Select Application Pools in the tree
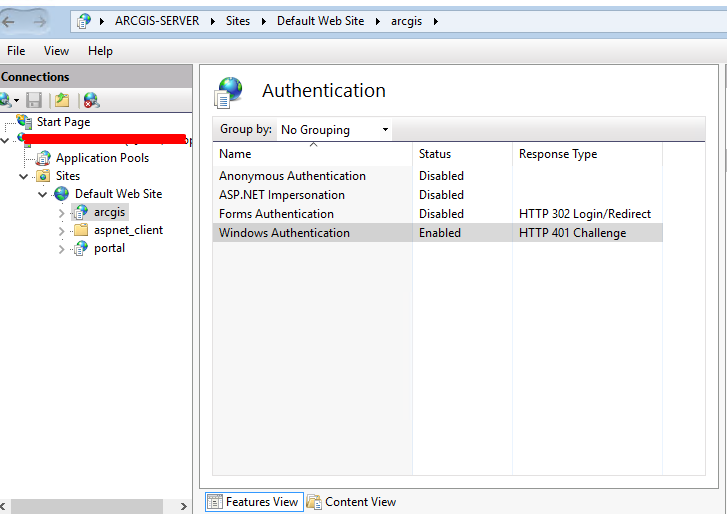This screenshot has height=514, width=727. pyautogui.click(x=102, y=158)
